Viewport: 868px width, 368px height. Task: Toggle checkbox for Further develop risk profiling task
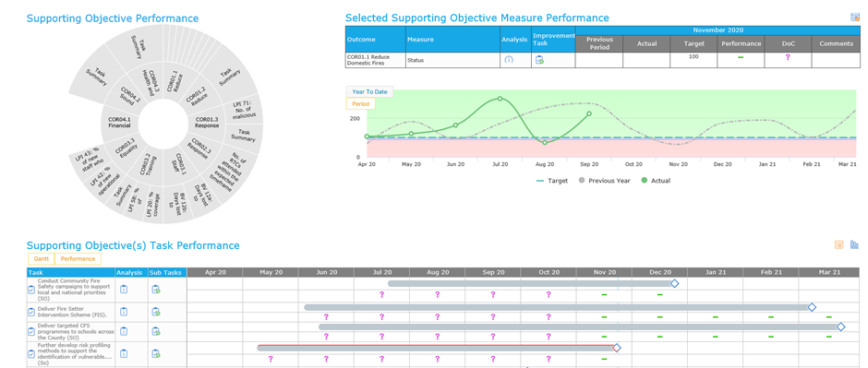pos(31,353)
